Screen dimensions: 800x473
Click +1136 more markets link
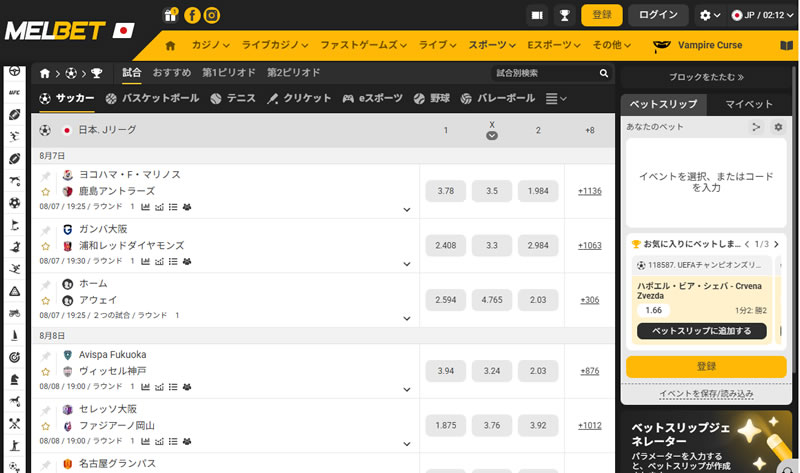click(590, 191)
